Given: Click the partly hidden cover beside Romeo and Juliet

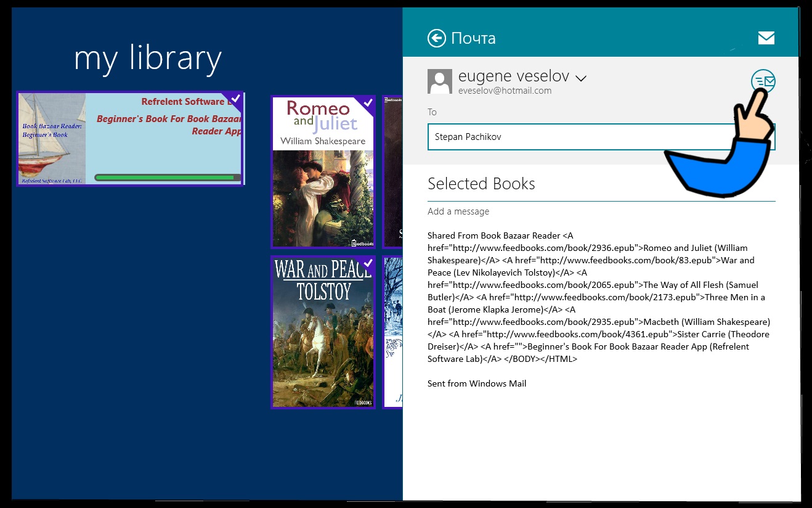Looking at the screenshot, I should tap(392, 173).
